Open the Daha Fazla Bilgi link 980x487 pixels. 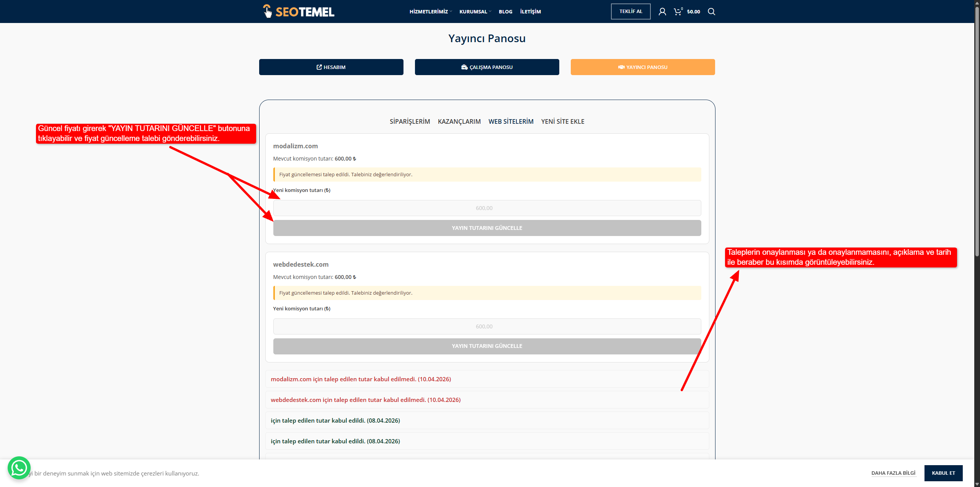pos(893,473)
